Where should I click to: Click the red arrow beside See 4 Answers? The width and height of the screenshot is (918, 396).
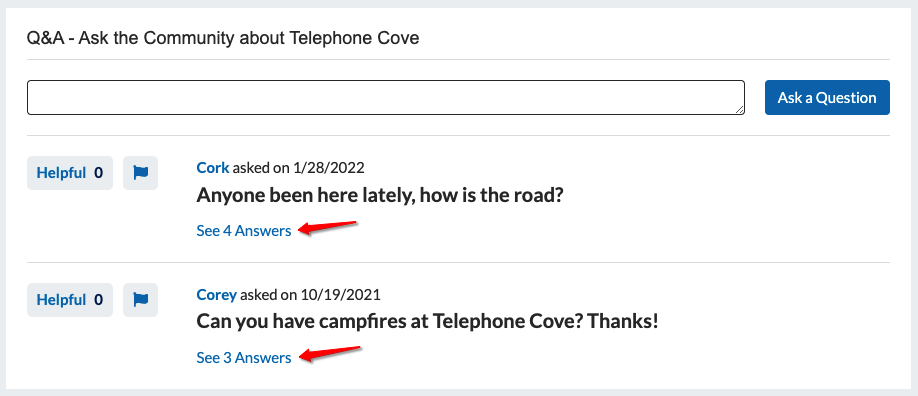pos(328,227)
